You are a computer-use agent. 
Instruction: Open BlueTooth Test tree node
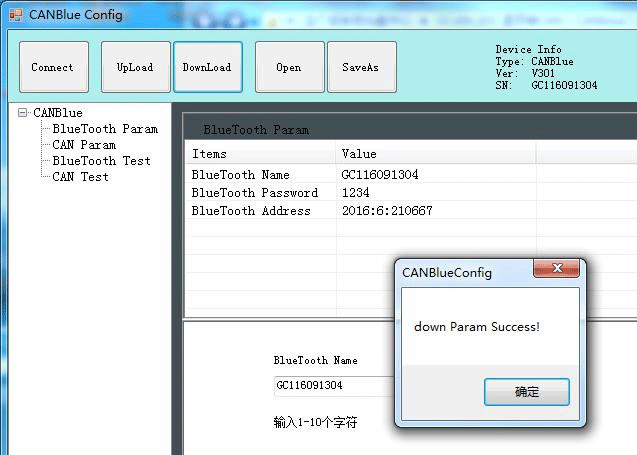tap(101, 161)
